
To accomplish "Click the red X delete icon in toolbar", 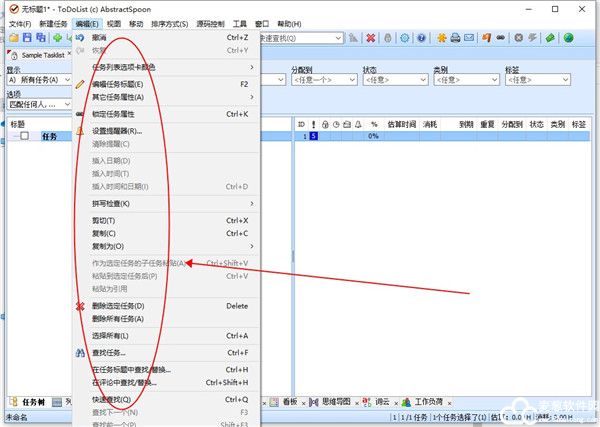I will click(x=371, y=38).
